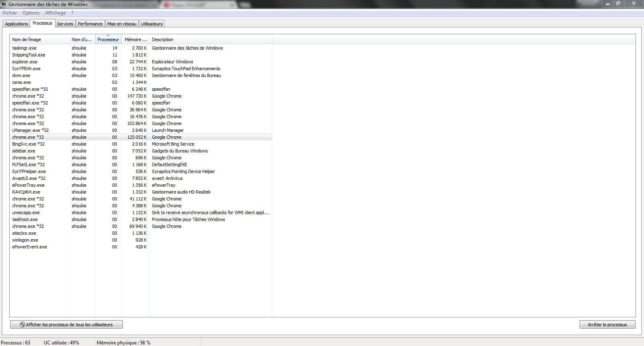Select the SnippingTool.exe process

pos(141,55)
